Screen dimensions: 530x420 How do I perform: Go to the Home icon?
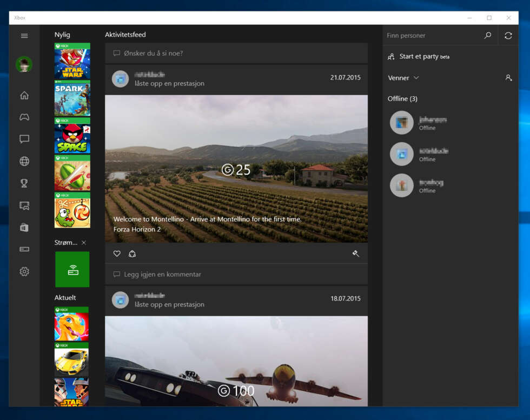point(24,95)
